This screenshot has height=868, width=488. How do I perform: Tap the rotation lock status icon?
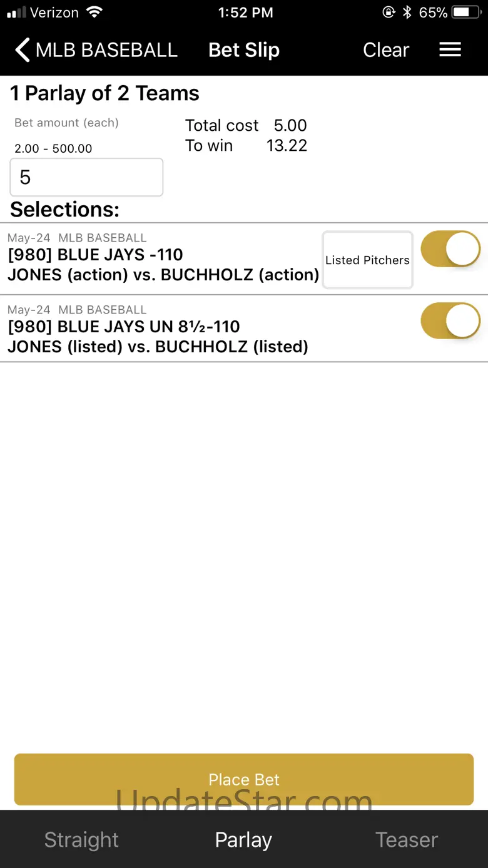coord(389,13)
